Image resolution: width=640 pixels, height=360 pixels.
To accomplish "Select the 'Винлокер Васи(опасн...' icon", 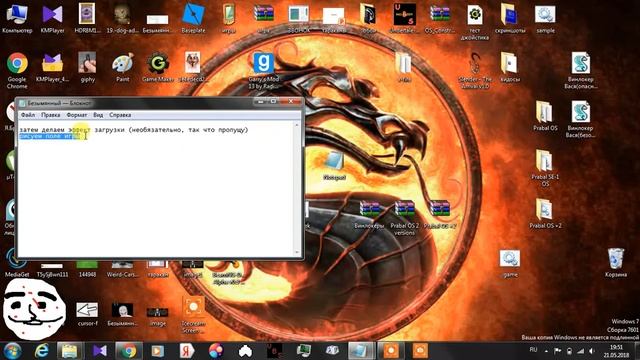I will (x=580, y=70).
